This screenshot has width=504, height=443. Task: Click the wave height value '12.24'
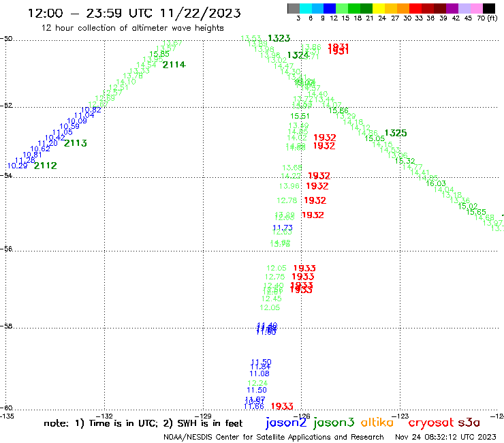(257, 383)
